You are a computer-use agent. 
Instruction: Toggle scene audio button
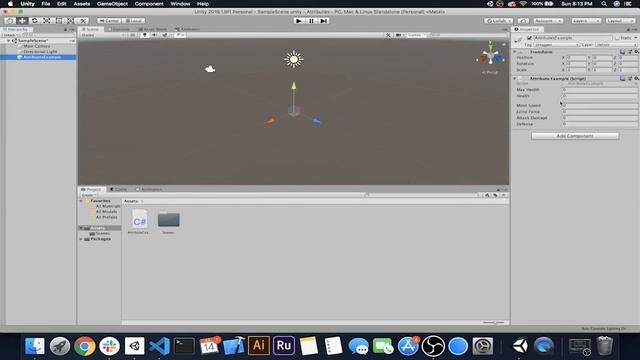[154, 35]
